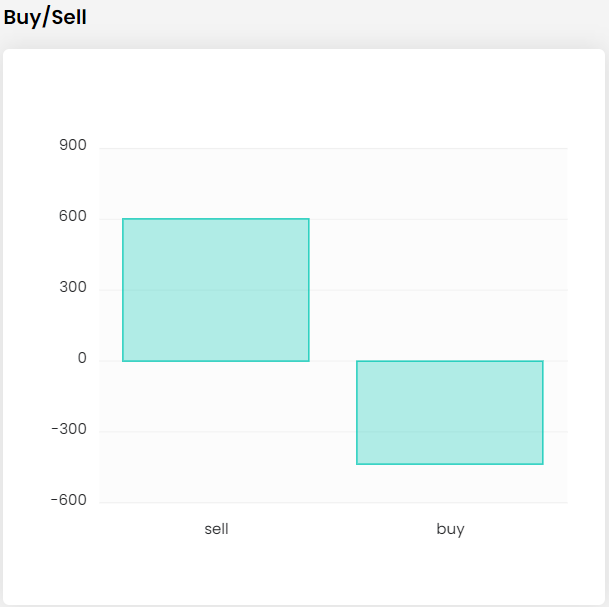Click the top edge of the sell bar
This screenshot has width=609, height=607.
point(216,219)
